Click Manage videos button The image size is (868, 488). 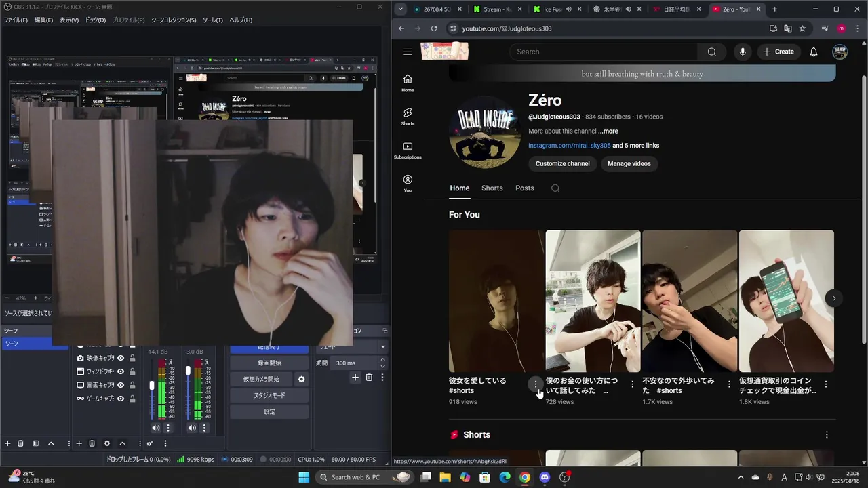(x=629, y=163)
